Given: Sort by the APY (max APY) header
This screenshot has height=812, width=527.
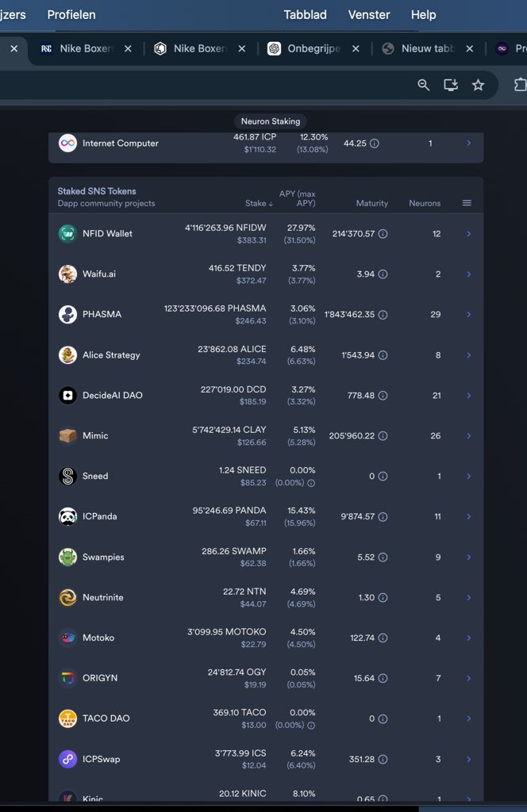Looking at the screenshot, I should click(x=298, y=198).
